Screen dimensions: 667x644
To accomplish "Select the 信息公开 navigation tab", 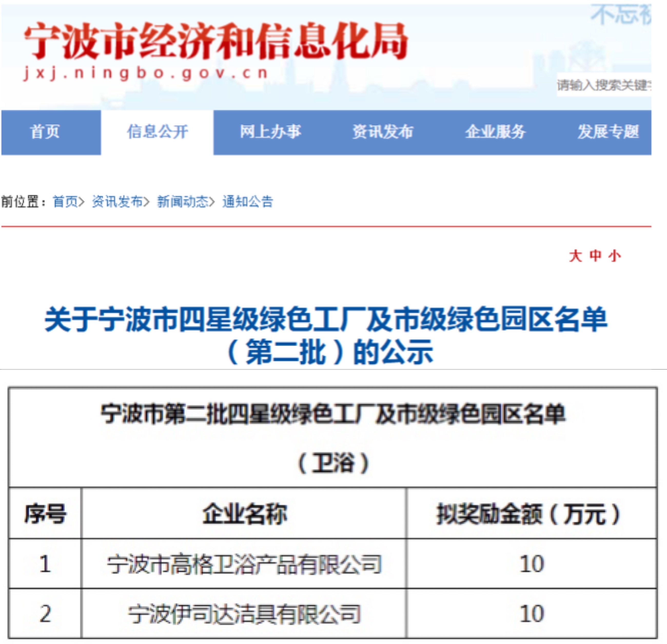I will click(x=157, y=132).
